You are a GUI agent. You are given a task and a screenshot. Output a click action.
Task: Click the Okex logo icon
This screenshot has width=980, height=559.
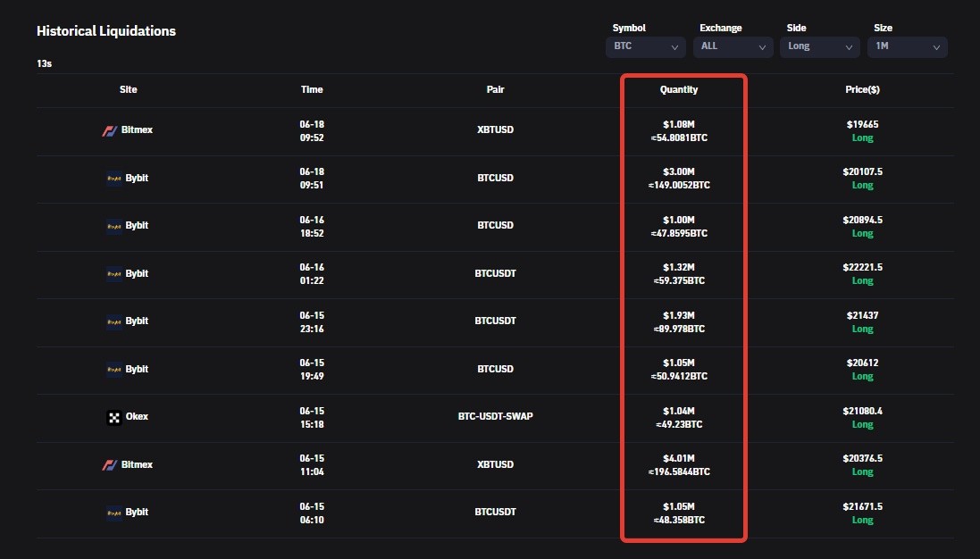(113, 417)
